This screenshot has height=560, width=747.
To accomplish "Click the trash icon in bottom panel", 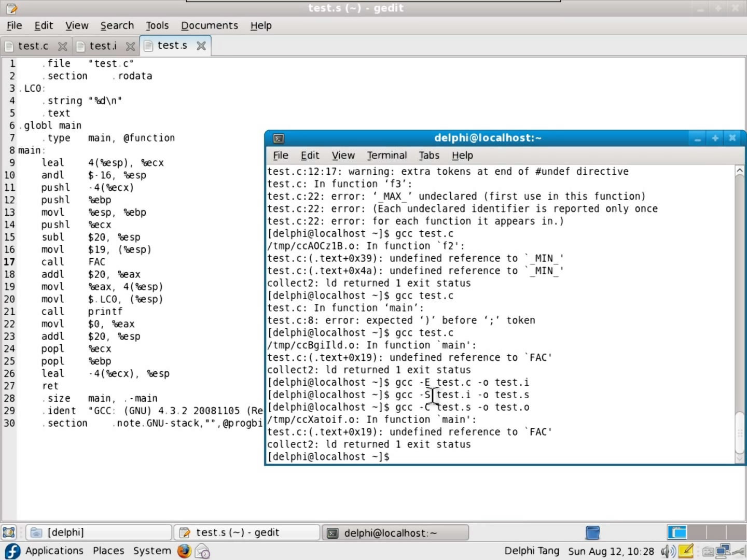I will click(x=592, y=533).
